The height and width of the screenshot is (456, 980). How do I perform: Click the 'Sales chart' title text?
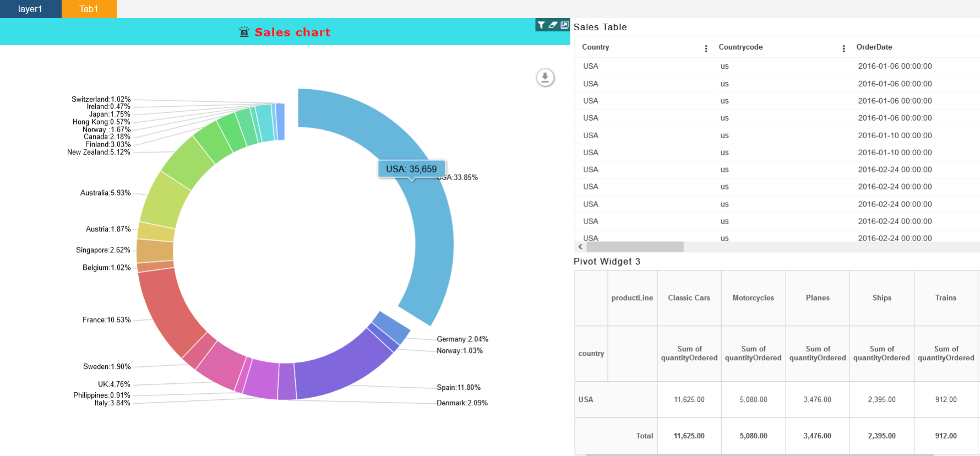pos(292,32)
